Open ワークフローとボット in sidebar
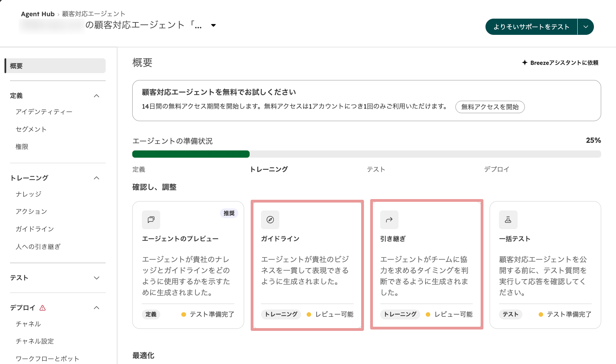This screenshot has width=616, height=364. point(47,359)
